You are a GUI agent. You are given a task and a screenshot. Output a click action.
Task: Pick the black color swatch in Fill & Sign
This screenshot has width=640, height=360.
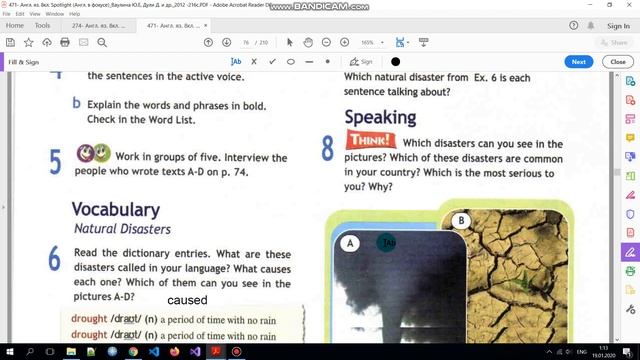395,62
